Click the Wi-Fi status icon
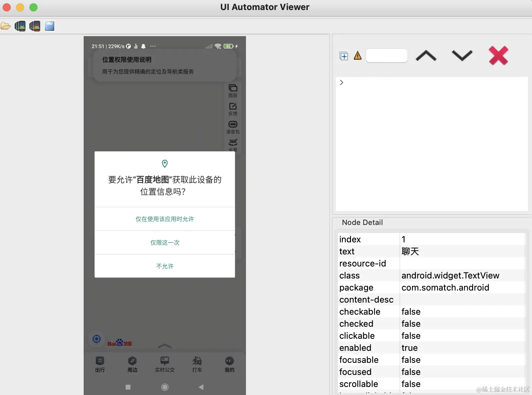Image resolution: width=532 pixels, height=395 pixels. 218,46
